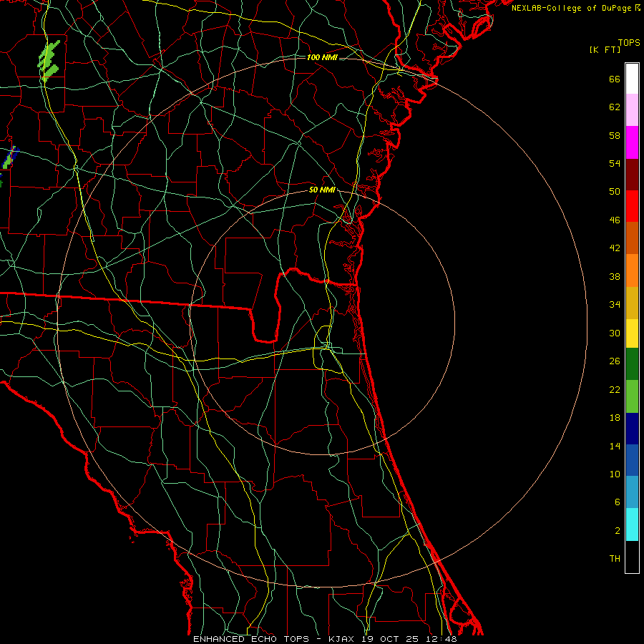Pick the medium blue 10 kft swatch

[632, 460]
